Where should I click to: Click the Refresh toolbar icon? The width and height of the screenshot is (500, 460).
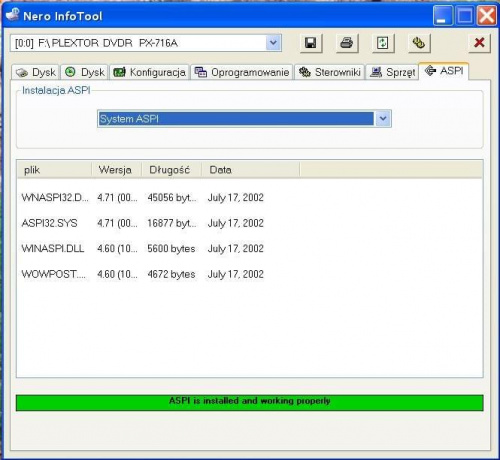click(x=383, y=43)
